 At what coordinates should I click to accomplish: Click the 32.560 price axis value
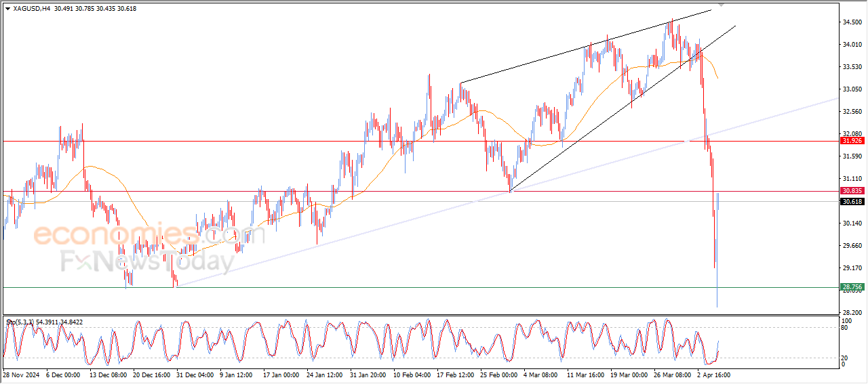tap(852, 112)
